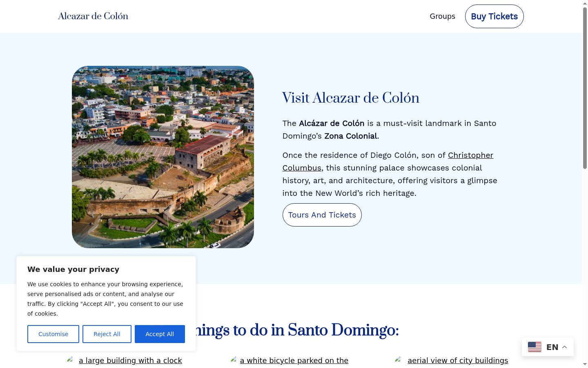Click the page vertical scrollbar thumb
The height and width of the screenshot is (368, 588).
[x=585, y=88]
